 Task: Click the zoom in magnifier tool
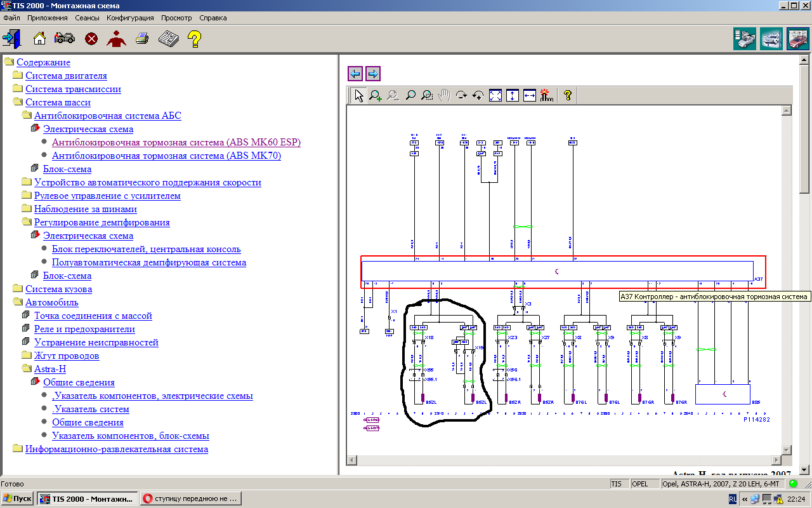(376, 95)
